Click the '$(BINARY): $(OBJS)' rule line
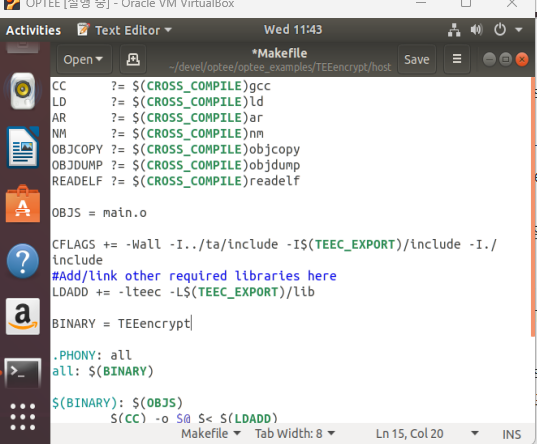 (x=117, y=403)
